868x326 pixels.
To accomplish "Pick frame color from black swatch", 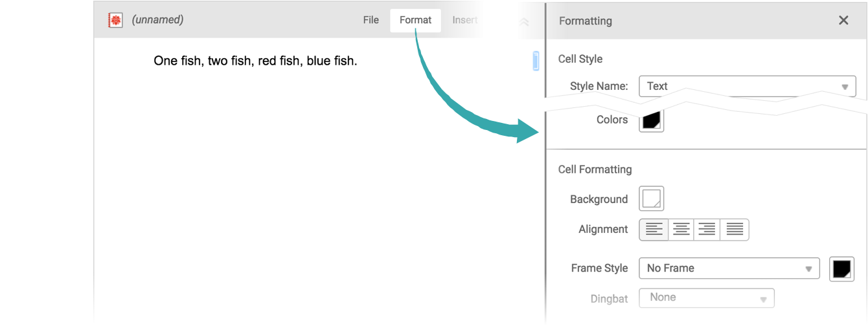I will click(x=841, y=268).
